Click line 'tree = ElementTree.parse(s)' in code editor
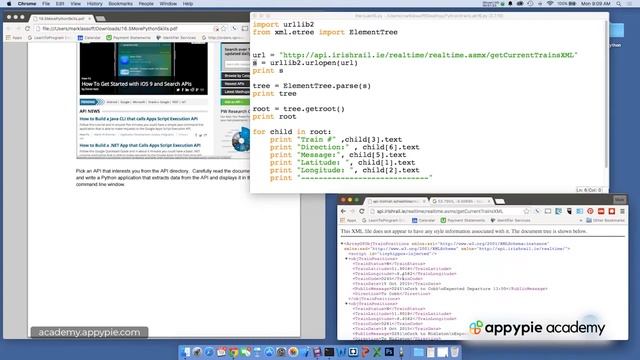Viewport: 640px width, 360px height. tap(311, 86)
